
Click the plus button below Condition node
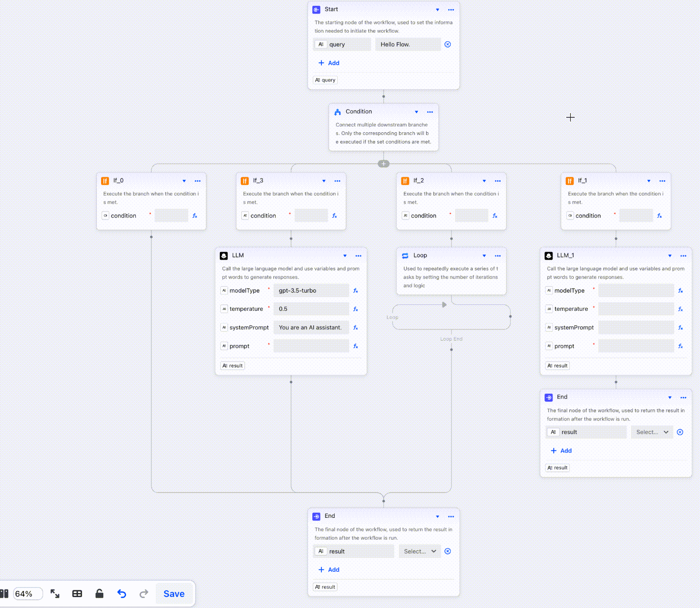point(384,164)
